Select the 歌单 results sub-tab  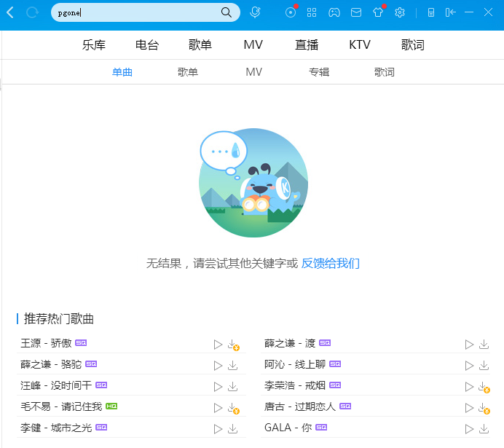point(188,72)
